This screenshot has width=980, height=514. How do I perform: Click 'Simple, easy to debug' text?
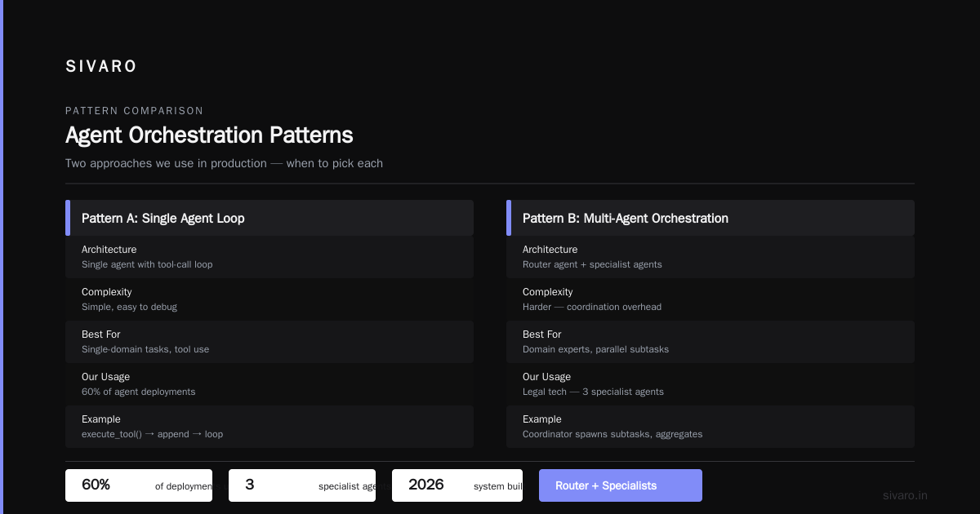click(x=129, y=307)
